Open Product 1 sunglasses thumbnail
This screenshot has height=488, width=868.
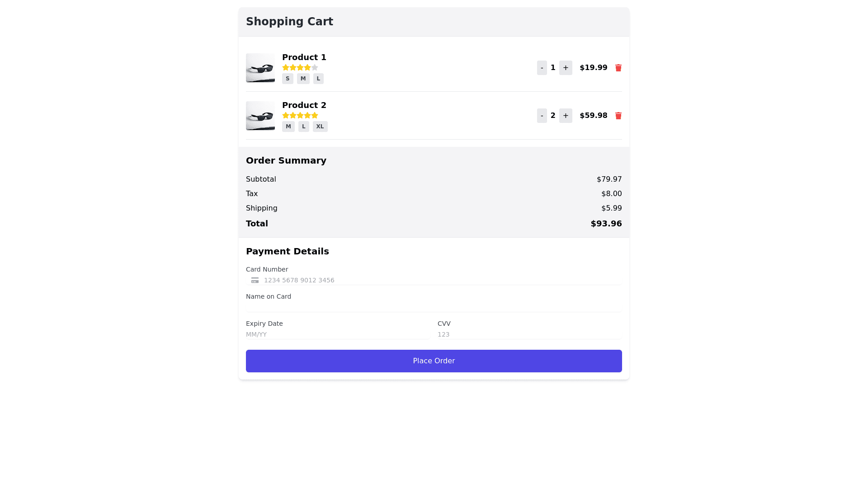pyautogui.click(x=260, y=68)
